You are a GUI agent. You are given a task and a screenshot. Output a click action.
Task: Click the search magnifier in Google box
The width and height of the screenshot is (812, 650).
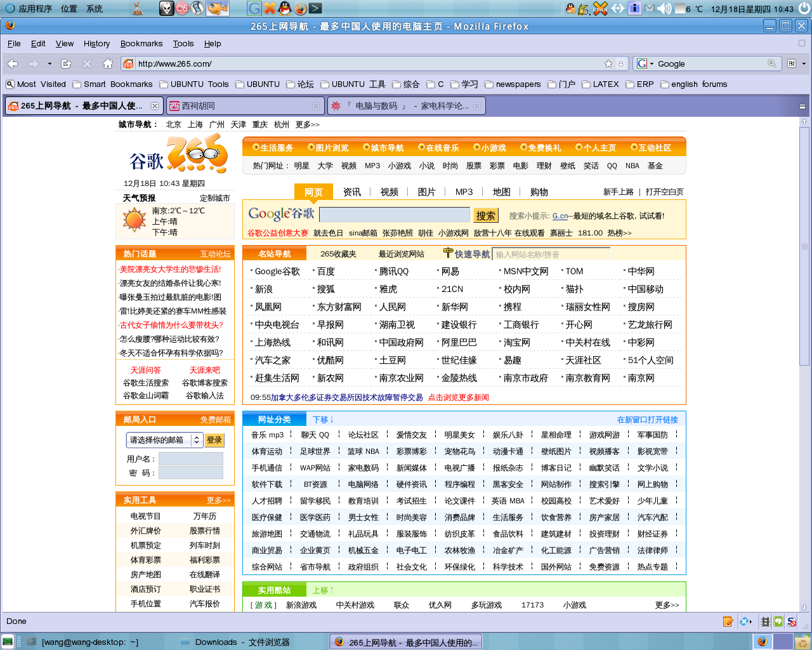tap(772, 63)
